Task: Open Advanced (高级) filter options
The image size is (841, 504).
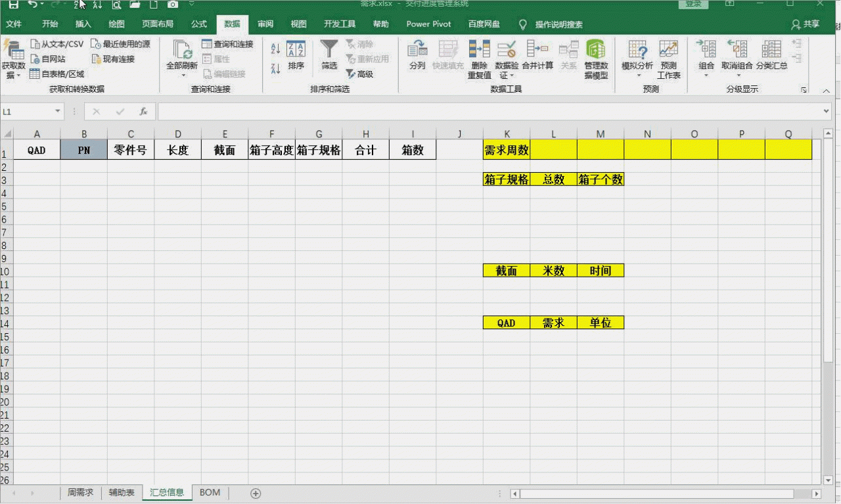Action: pyautogui.click(x=359, y=74)
